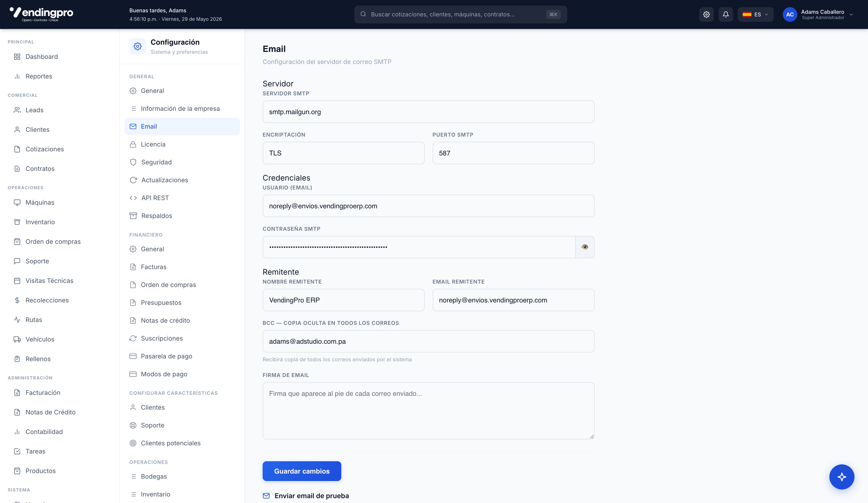Viewport: 868px width, 503px height.
Task: Click the Suscripciones sync icon
Action: tap(133, 338)
